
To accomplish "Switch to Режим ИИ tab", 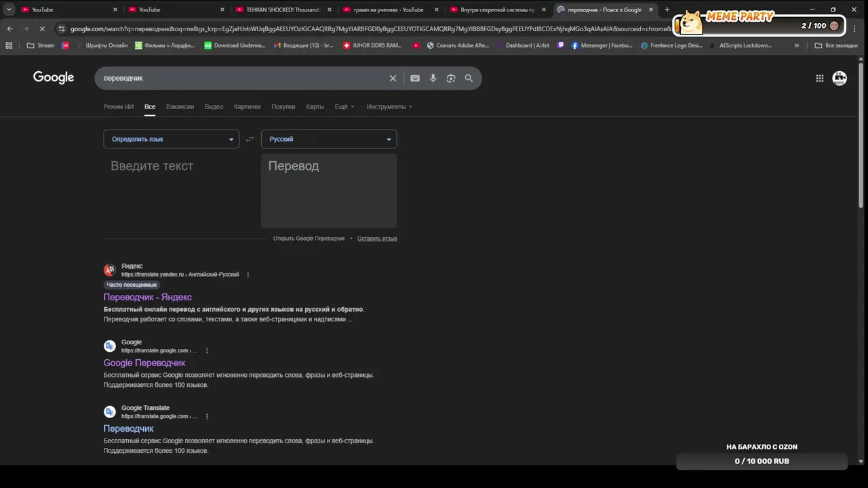I will click(119, 106).
